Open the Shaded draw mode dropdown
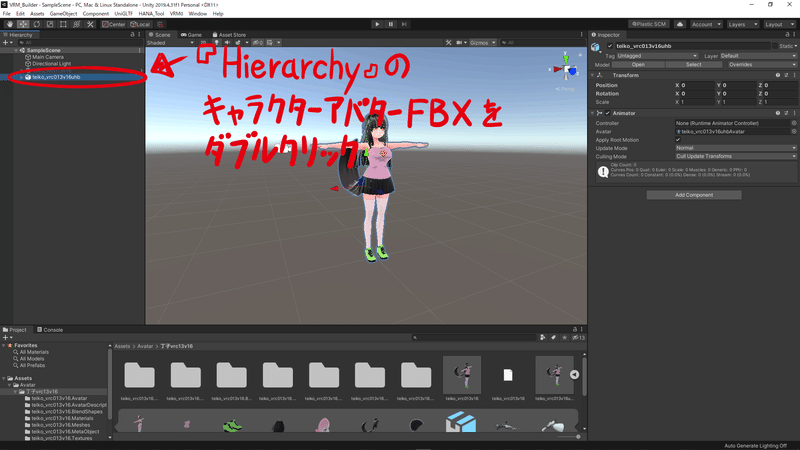800x450 pixels. tap(170, 43)
